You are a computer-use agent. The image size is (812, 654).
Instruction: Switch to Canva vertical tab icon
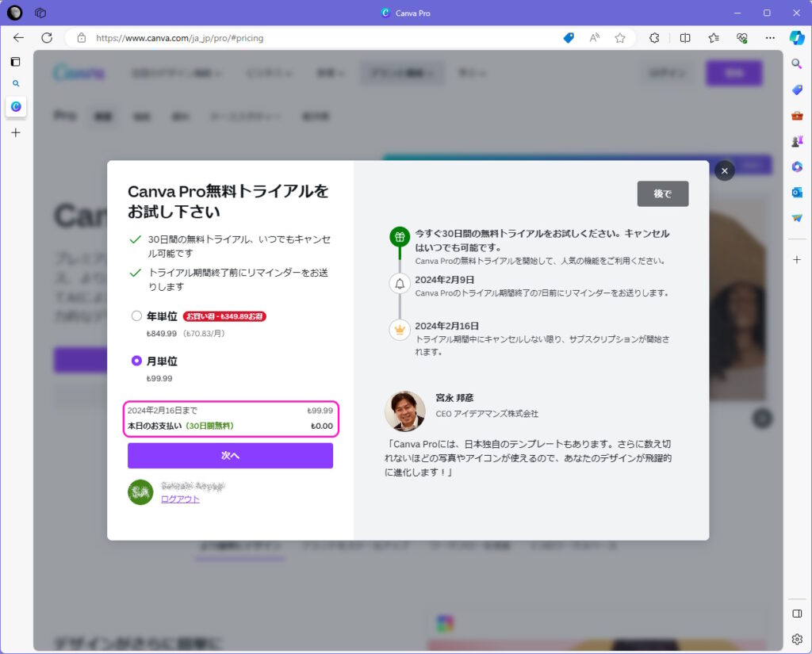click(x=16, y=107)
